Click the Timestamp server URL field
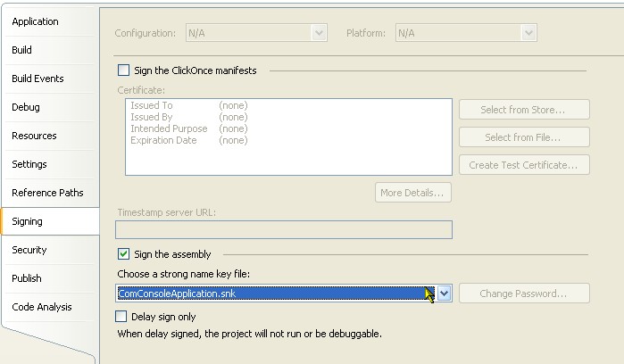 tap(284, 230)
